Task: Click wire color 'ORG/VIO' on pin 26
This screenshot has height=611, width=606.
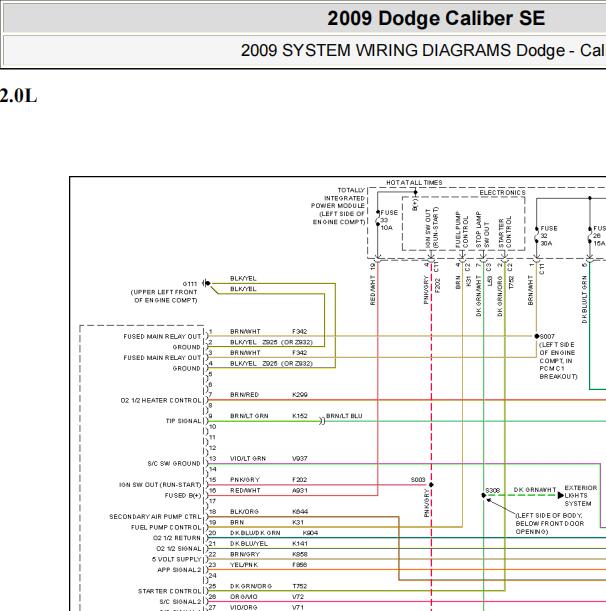Action: 244,597
